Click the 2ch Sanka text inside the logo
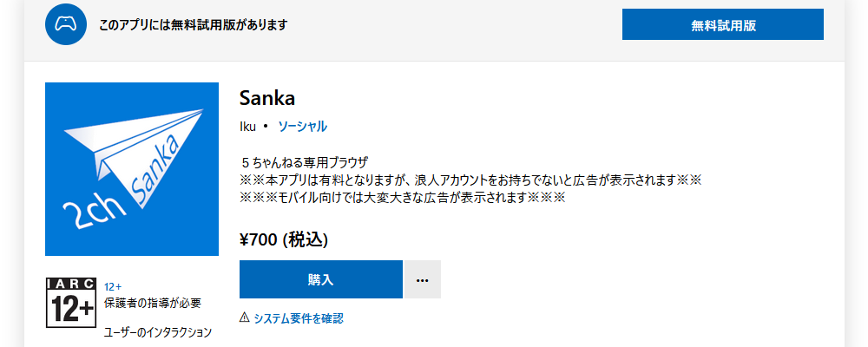 click(122, 186)
